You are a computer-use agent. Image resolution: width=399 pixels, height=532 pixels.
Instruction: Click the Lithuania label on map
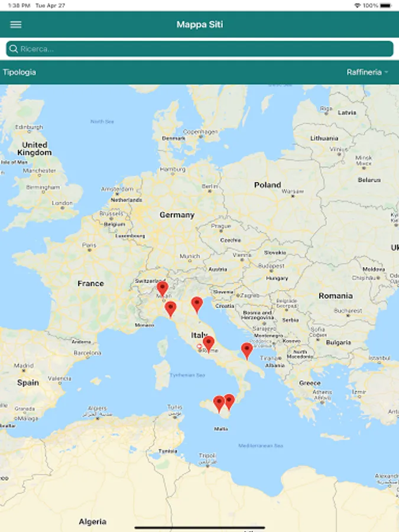(x=324, y=138)
